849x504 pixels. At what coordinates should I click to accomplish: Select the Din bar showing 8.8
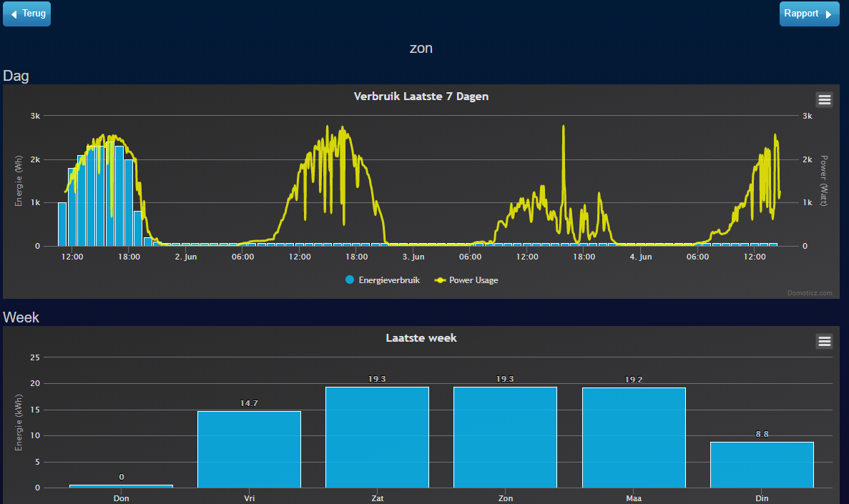(762, 465)
